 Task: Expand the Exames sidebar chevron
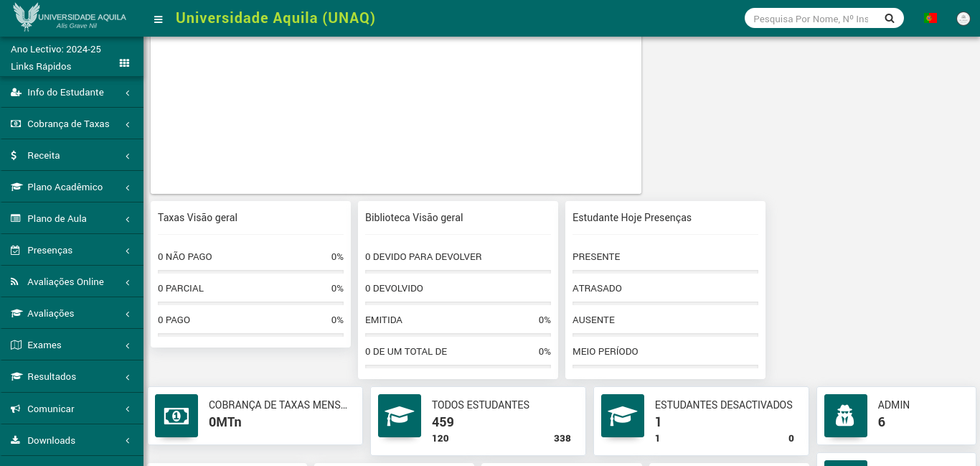tap(127, 345)
